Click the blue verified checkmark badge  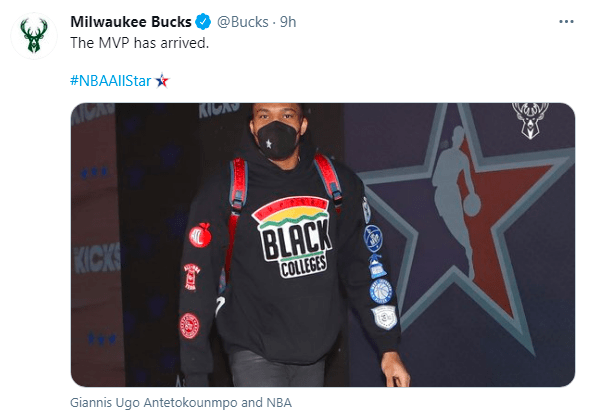[x=203, y=22]
